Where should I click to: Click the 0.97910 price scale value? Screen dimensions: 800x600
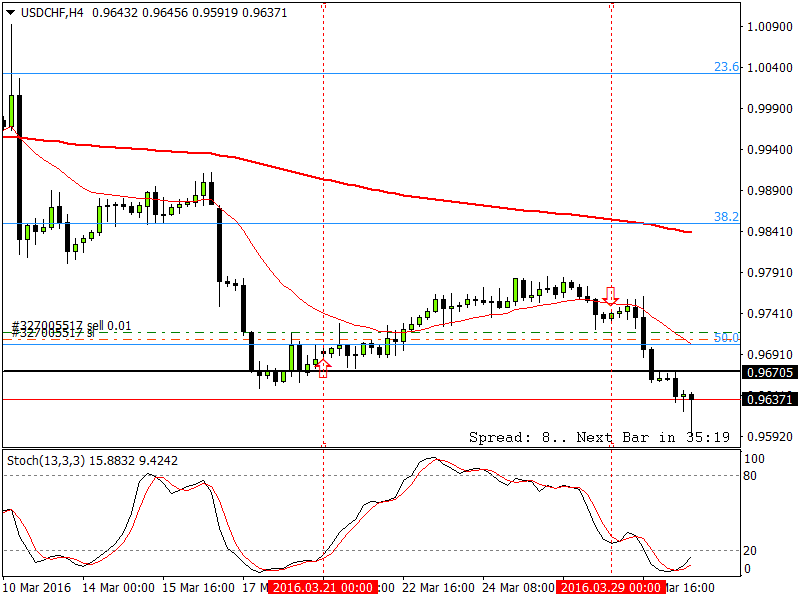pyautogui.click(x=769, y=272)
